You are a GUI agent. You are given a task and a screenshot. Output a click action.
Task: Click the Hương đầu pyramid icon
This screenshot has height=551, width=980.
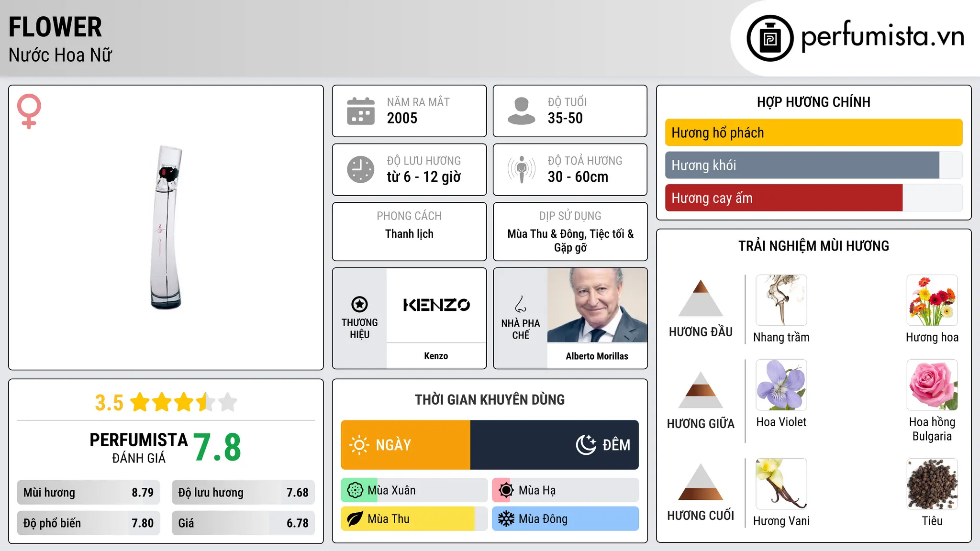point(701,298)
